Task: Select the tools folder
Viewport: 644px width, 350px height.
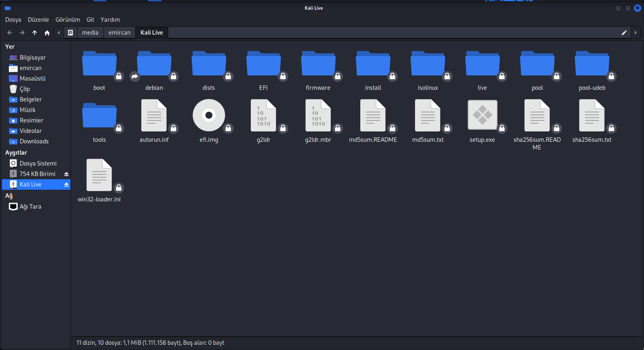Action: click(99, 116)
